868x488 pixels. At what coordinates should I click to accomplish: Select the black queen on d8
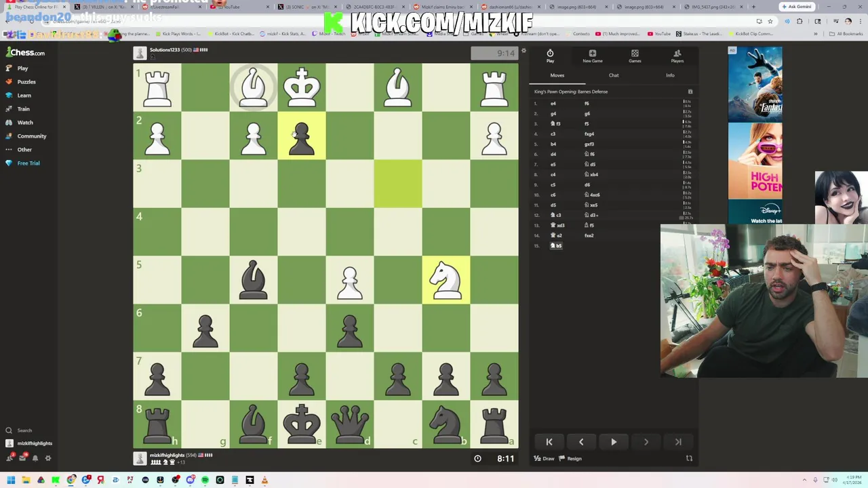pyautogui.click(x=350, y=424)
